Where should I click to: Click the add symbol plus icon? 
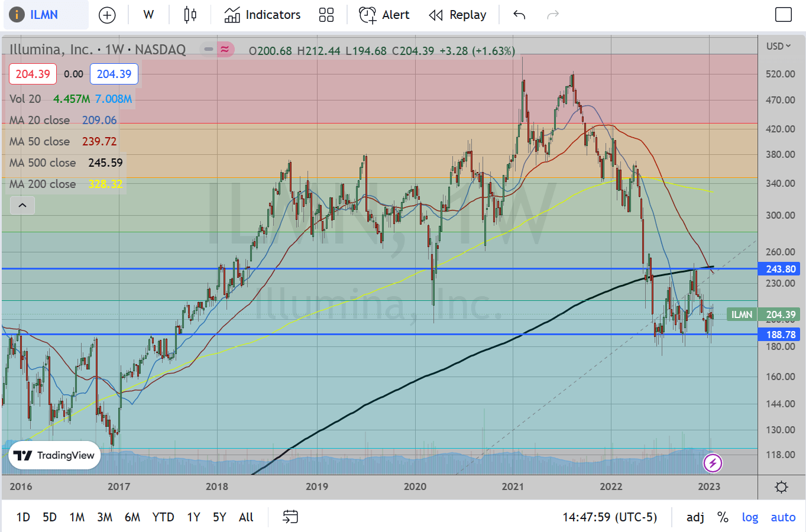107,15
